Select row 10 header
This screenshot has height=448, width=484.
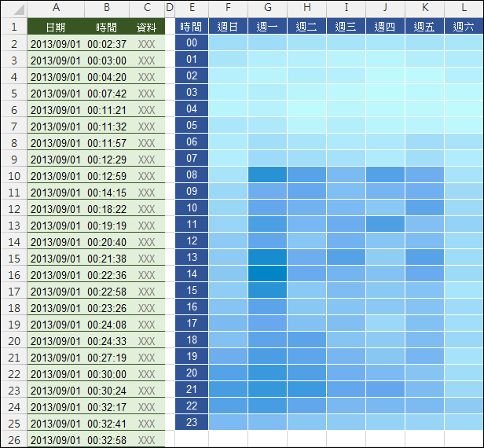pos(14,176)
